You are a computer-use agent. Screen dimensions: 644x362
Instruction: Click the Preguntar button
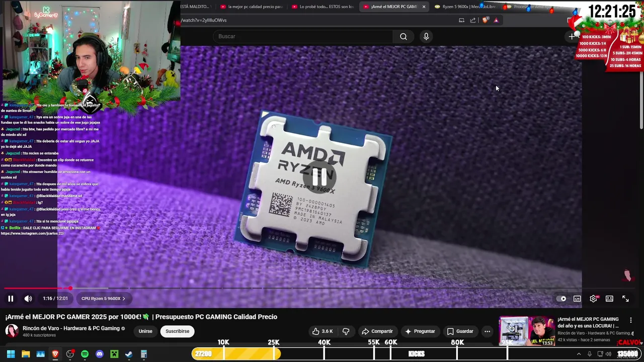tap(420, 331)
